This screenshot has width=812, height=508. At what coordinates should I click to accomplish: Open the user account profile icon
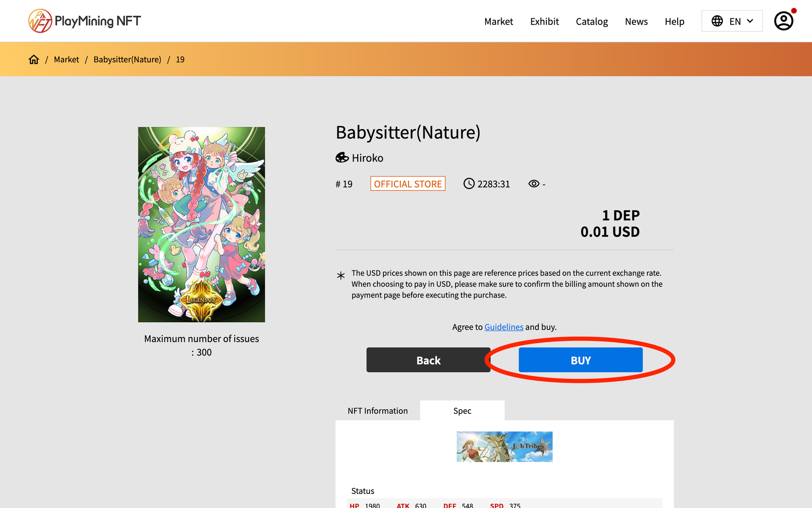[783, 21]
